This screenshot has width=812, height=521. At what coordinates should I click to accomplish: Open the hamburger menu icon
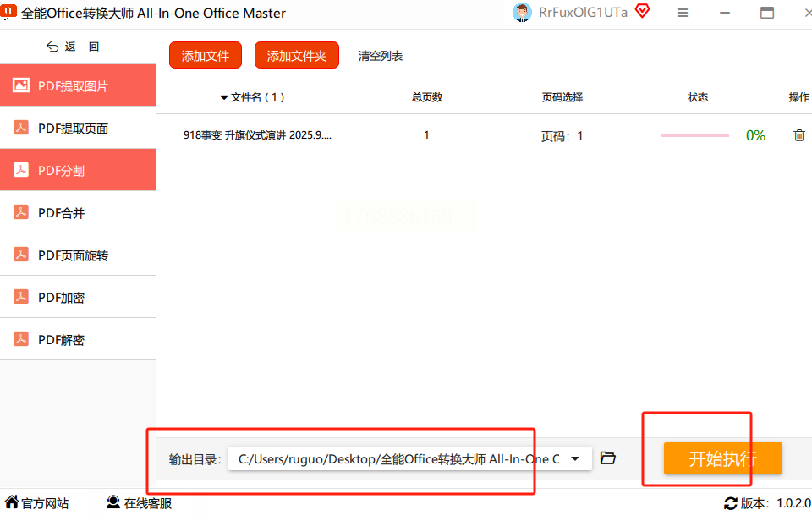click(683, 13)
